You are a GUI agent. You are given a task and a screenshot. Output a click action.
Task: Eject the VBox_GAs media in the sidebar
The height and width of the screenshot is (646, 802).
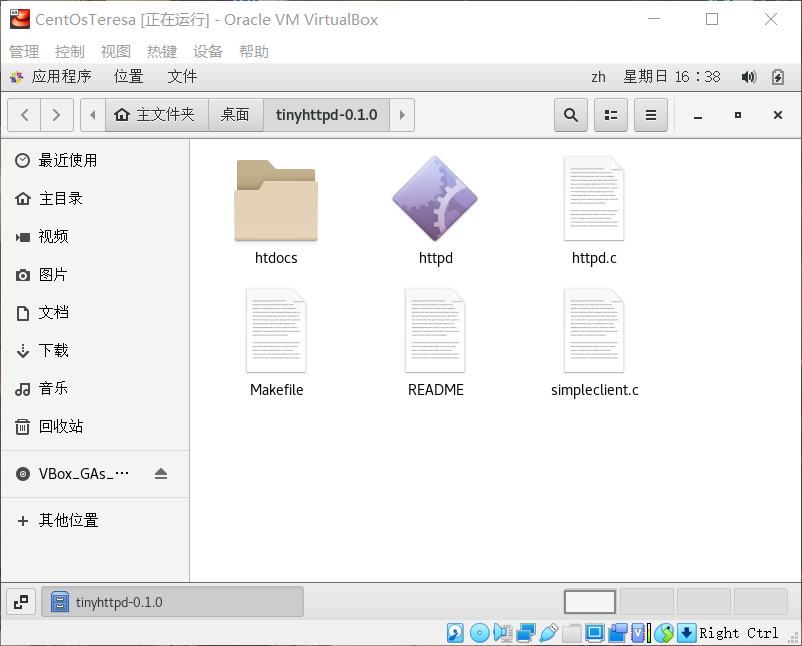161,473
